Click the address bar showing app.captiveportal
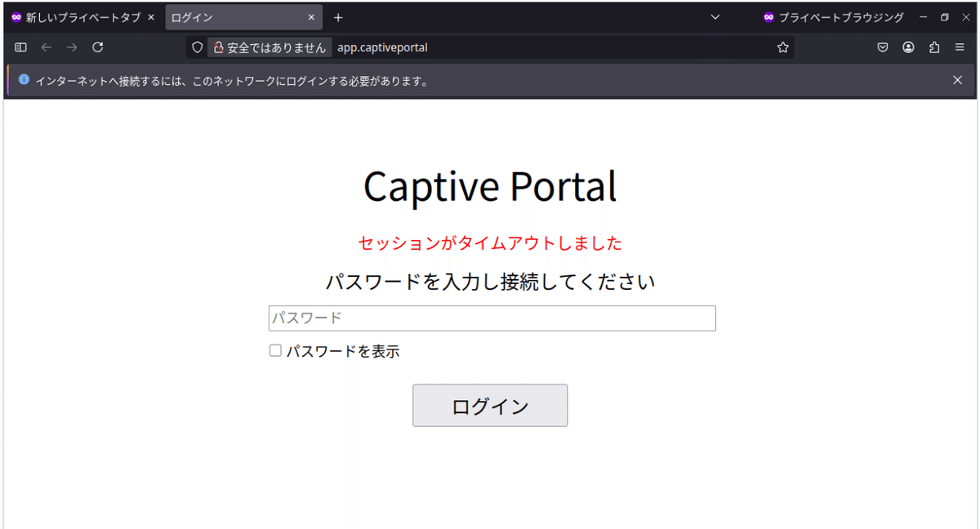The width and height of the screenshot is (980, 529). [490, 47]
